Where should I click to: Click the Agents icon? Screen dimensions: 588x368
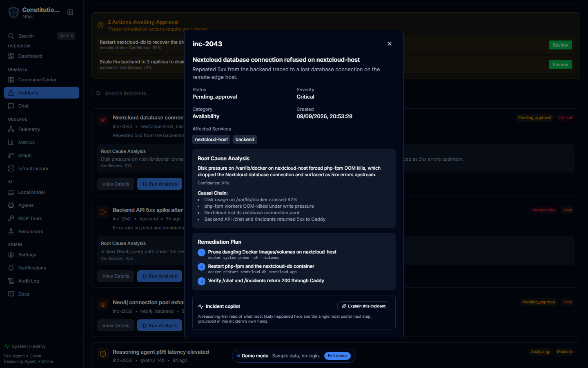click(11, 205)
